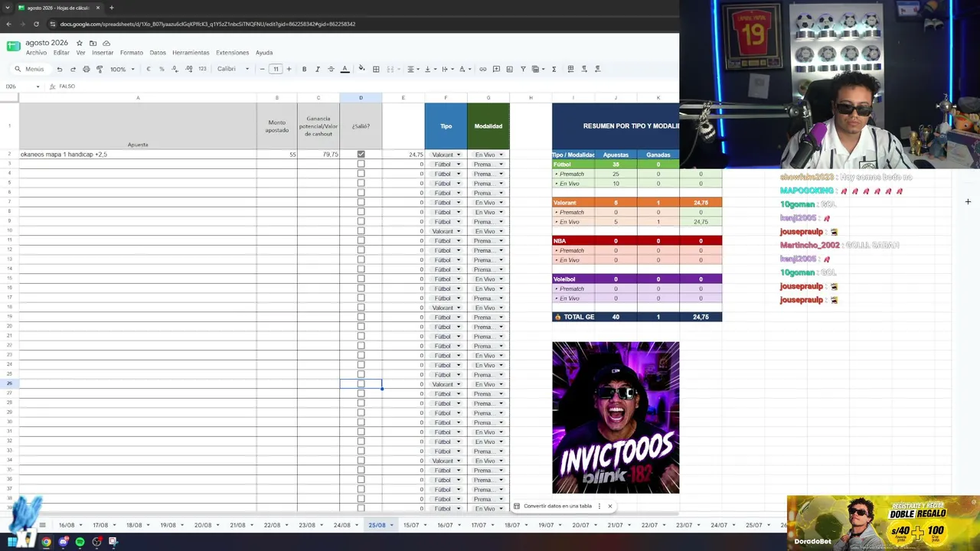Image resolution: width=980 pixels, height=551 pixels.
Task: Open Modalidad dropdown in row 7
Action: (488, 202)
